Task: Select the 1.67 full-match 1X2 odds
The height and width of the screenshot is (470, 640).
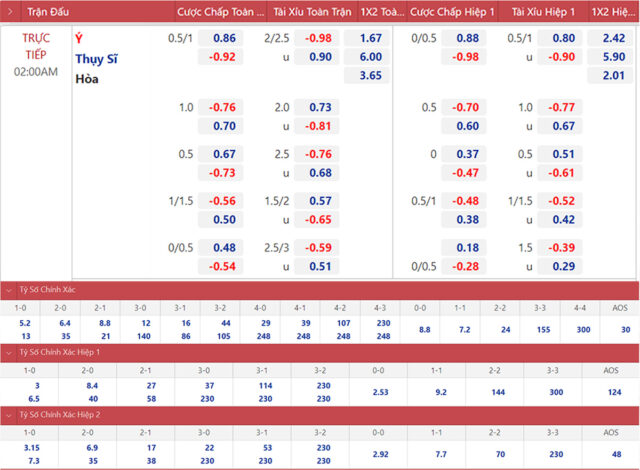Action: (x=370, y=38)
